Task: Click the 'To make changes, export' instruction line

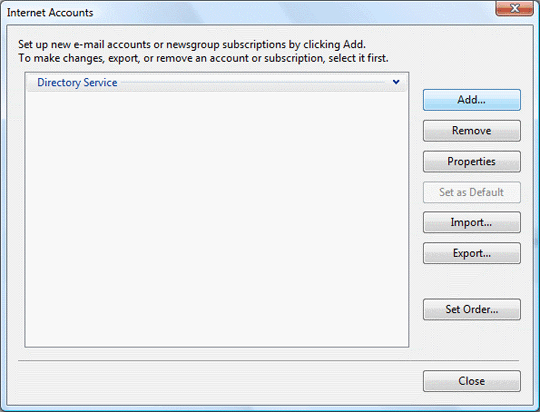Action: [x=203, y=58]
